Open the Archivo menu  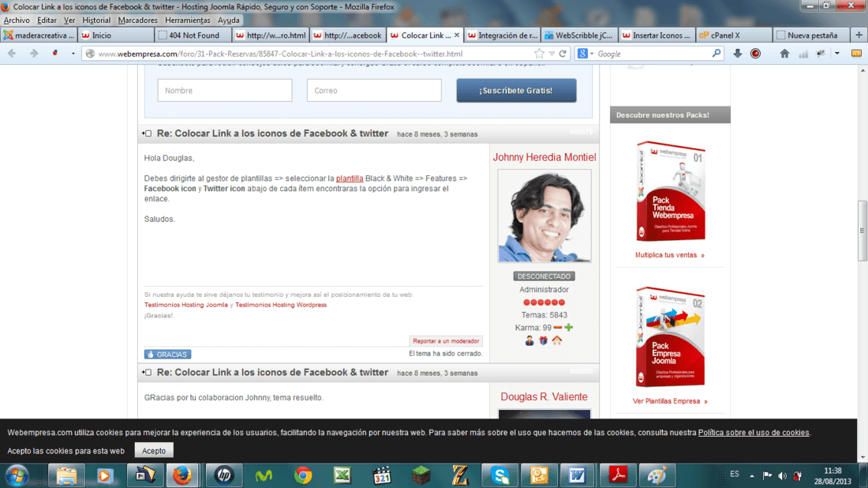pyautogui.click(x=17, y=20)
